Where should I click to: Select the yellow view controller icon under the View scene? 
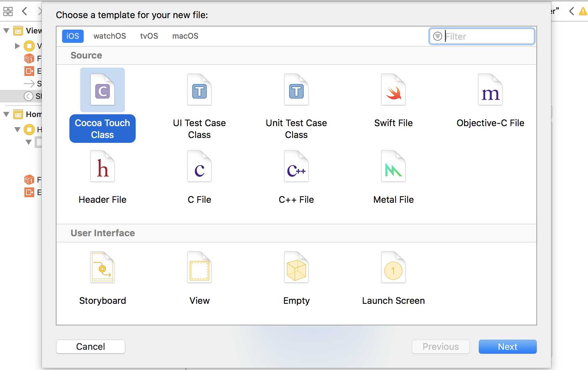(x=29, y=46)
